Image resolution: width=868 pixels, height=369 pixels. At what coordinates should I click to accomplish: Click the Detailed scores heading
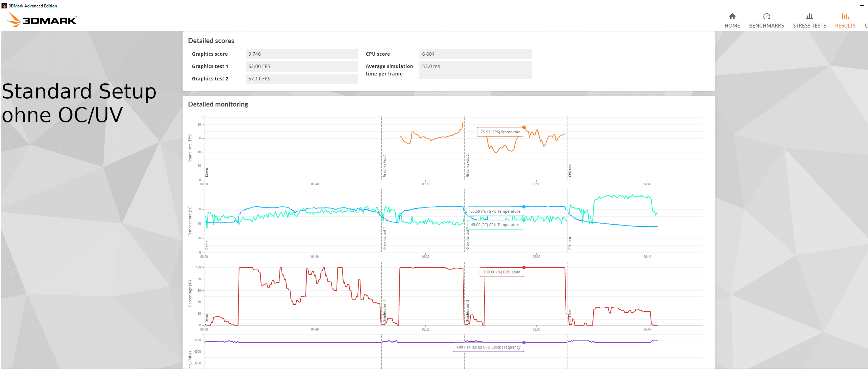(211, 41)
